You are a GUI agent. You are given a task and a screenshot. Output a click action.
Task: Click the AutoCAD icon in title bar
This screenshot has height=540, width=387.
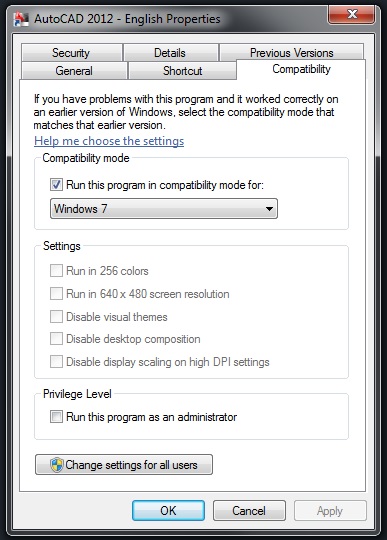[x=21, y=19]
